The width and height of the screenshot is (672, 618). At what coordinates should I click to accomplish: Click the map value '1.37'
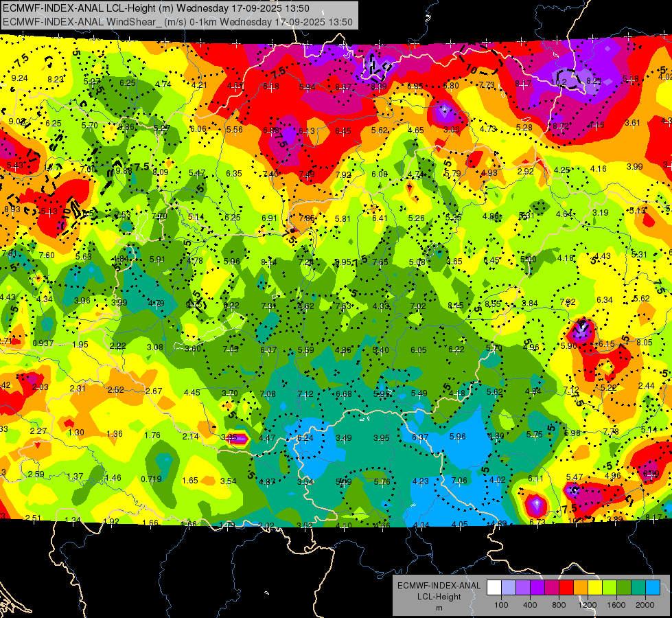(75, 477)
